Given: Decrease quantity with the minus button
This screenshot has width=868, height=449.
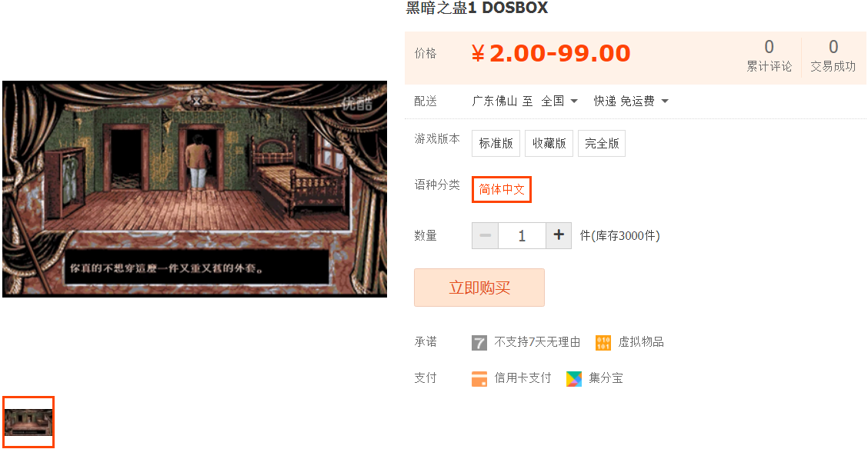Looking at the screenshot, I should click(x=485, y=235).
